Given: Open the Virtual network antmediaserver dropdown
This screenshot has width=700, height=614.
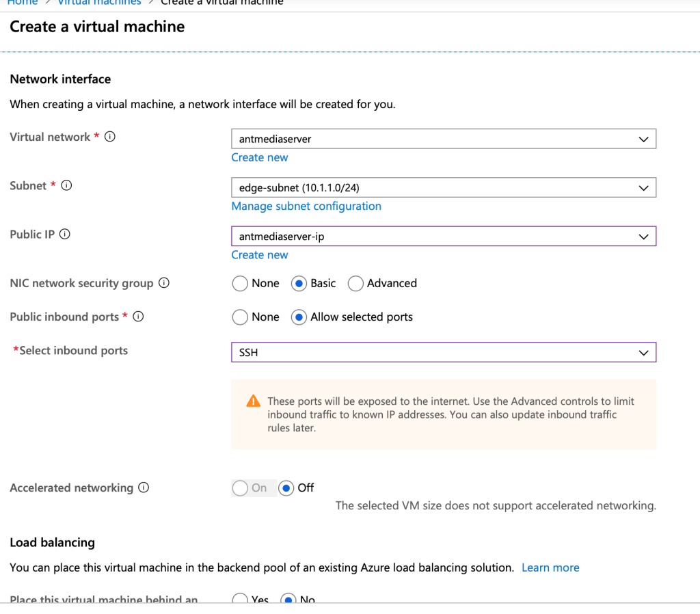Looking at the screenshot, I should click(444, 139).
